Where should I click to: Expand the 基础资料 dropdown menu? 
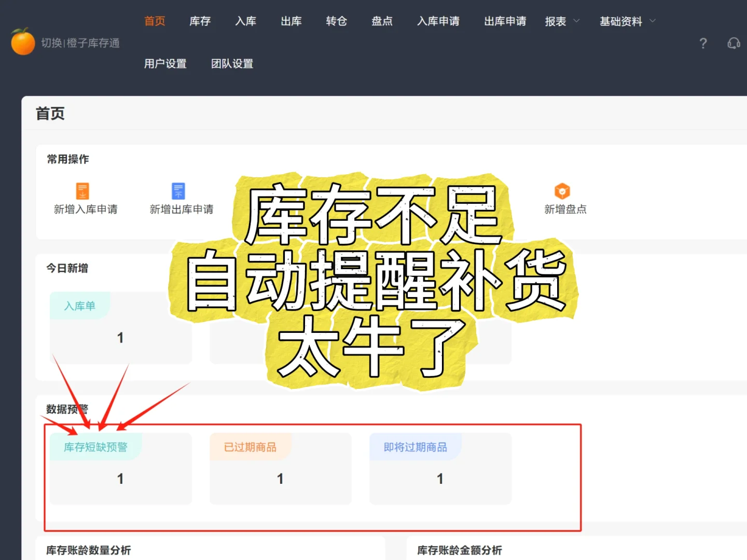[621, 21]
